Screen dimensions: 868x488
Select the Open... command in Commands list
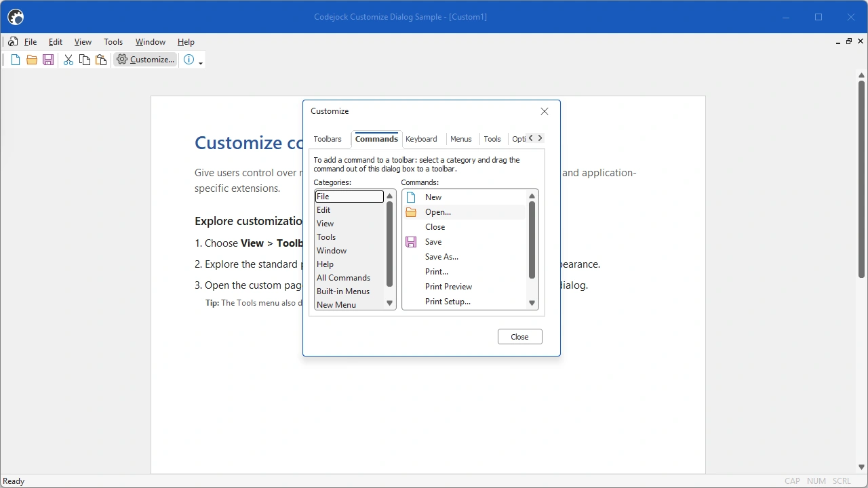tap(465, 212)
